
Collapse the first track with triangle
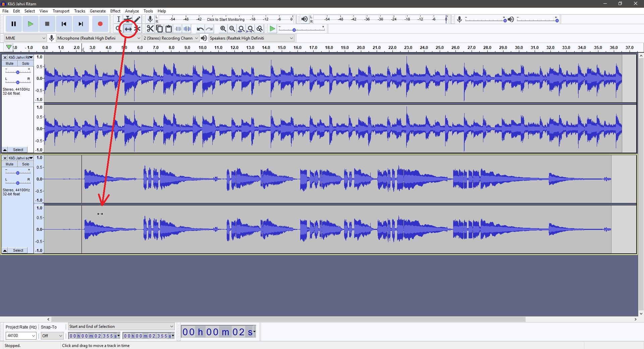(5, 150)
